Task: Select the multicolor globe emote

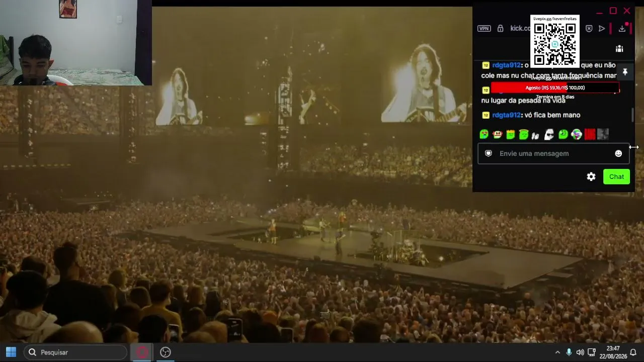Action: point(577,134)
